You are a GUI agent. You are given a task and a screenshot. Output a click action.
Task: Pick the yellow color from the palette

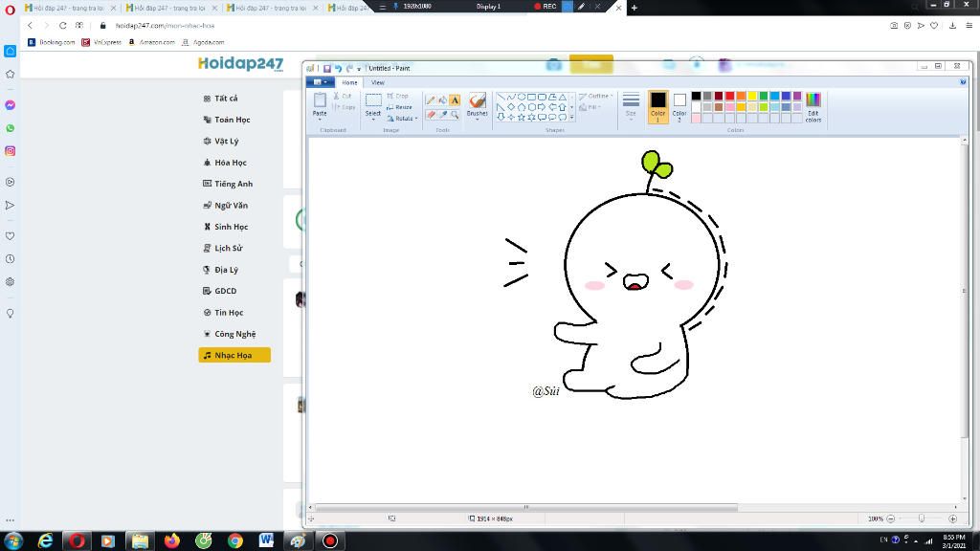tap(752, 96)
